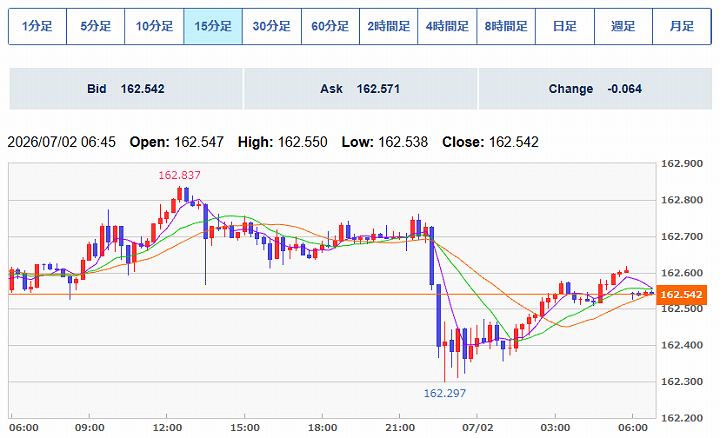
Task: Select the 2時間足 timeframe
Action: tap(388, 26)
